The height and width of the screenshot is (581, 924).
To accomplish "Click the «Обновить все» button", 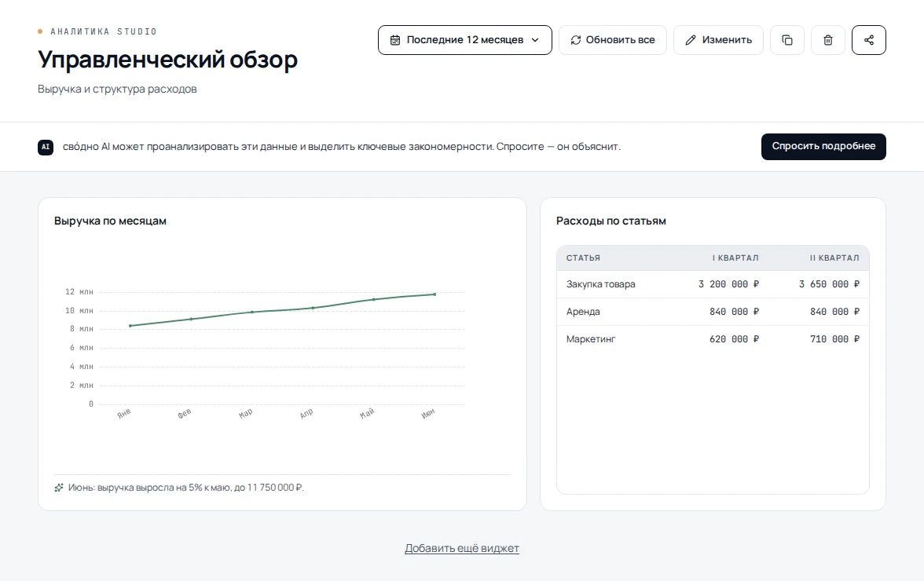I will tap(612, 40).
